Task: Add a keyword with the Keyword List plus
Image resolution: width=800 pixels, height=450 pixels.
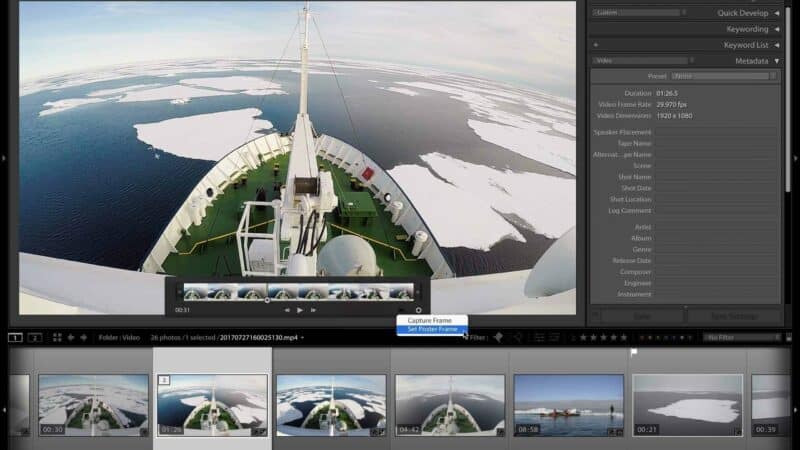Action: tap(595, 45)
